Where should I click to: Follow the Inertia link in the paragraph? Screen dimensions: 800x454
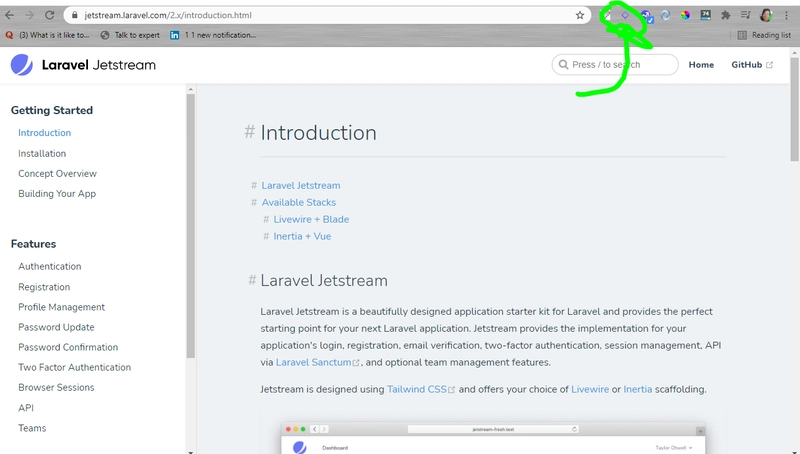[x=638, y=389]
